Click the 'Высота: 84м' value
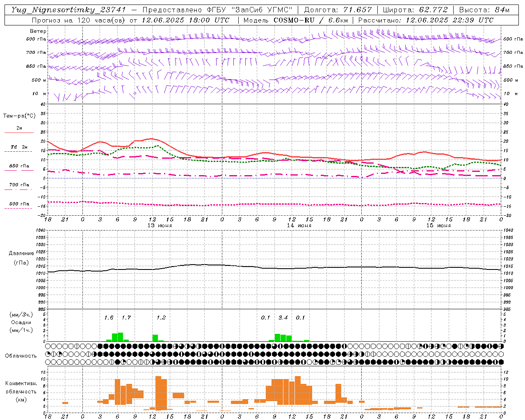The width and height of the screenshot is (525, 420). [484, 10]
